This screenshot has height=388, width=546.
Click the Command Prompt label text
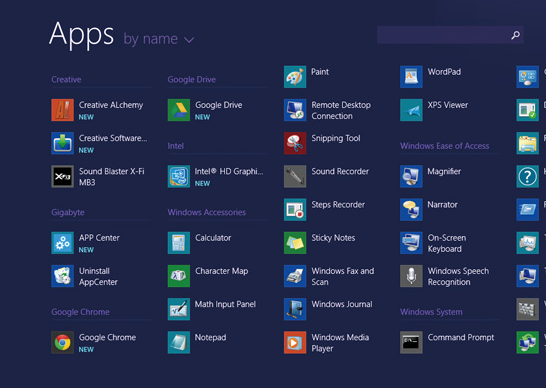click(x=461, y=337)
